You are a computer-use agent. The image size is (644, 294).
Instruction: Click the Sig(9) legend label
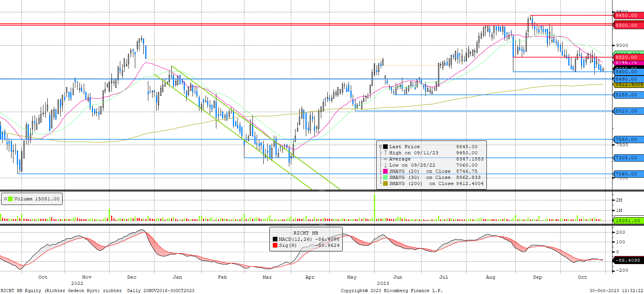(287, 245)
